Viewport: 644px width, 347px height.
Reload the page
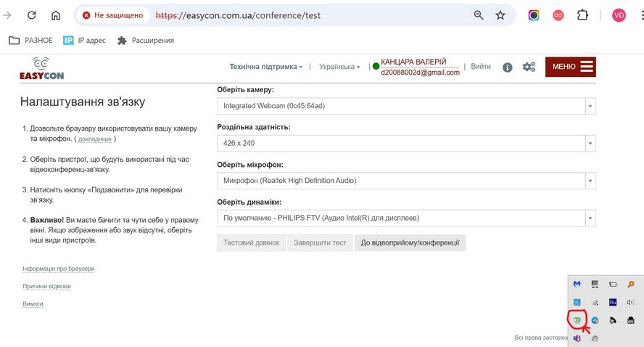point(32,15)
